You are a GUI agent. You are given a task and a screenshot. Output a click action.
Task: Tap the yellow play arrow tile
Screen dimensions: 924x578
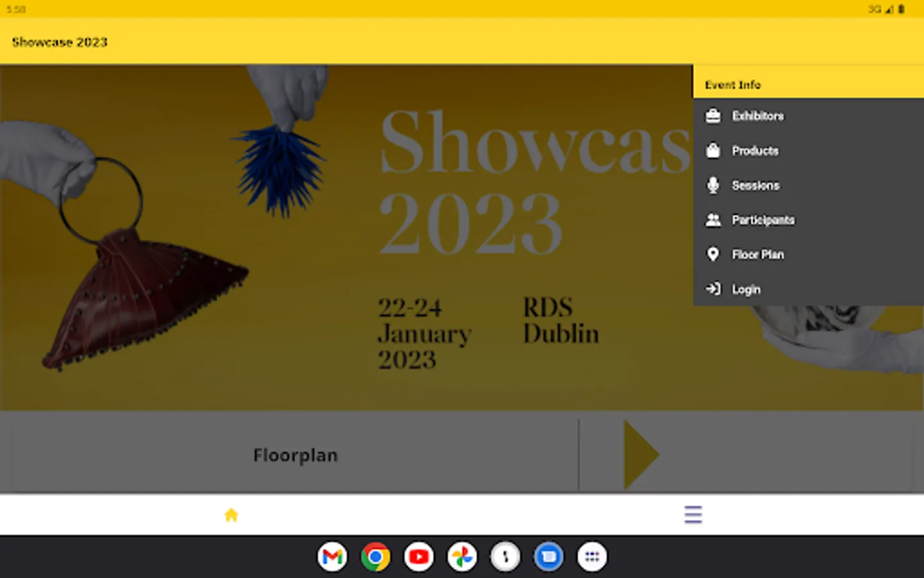642,455
